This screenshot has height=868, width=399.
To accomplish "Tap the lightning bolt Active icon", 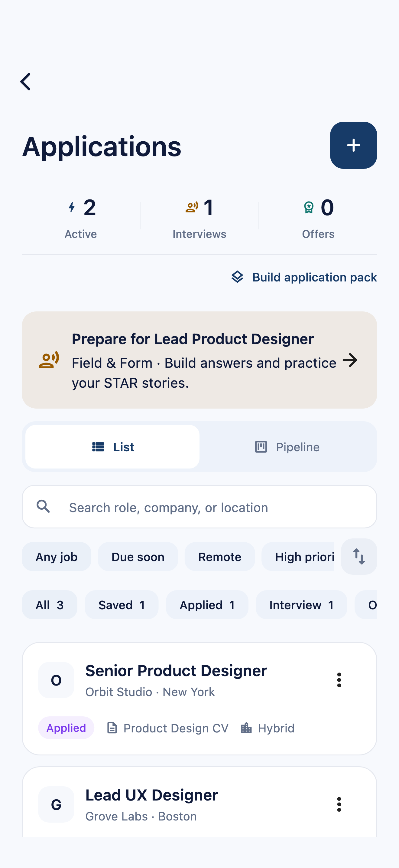I will click(72, 207).
